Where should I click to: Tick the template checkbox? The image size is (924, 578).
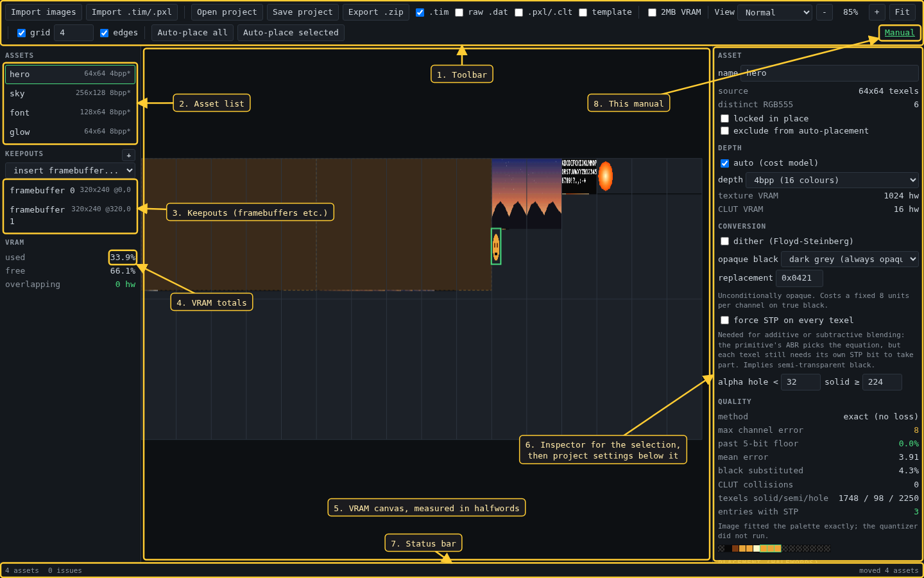[x=583, y=12]
